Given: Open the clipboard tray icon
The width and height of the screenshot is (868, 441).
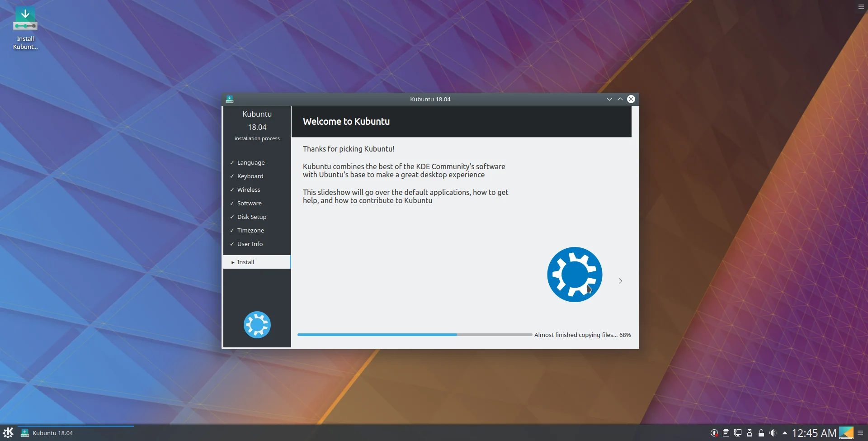Looking at the screenshot, I should [x=726, y=433].
